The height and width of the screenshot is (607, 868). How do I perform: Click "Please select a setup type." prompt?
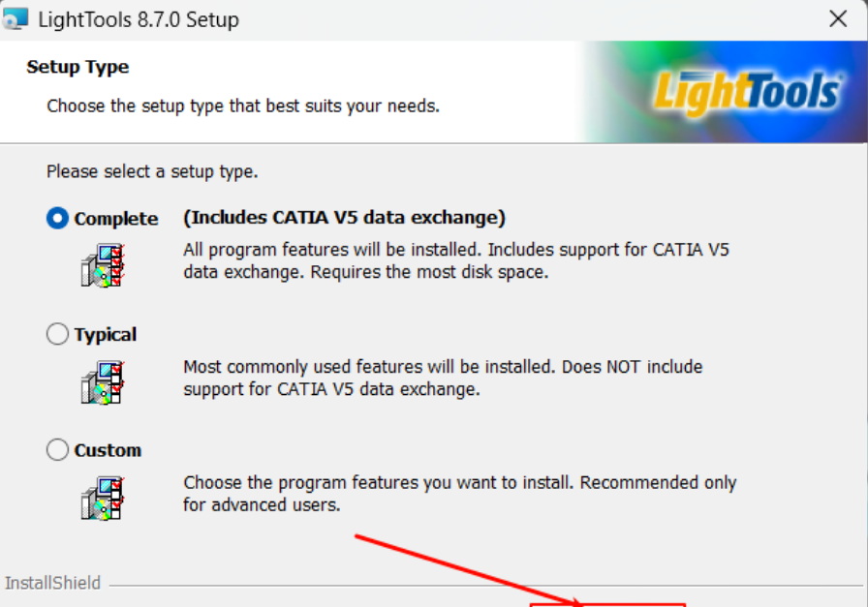pos(152,171)
